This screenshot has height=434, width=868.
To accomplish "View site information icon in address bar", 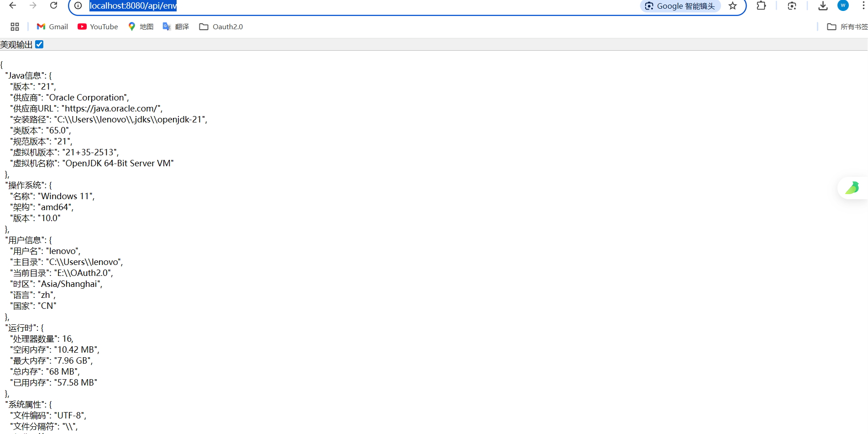I will (x=78, y=5).
